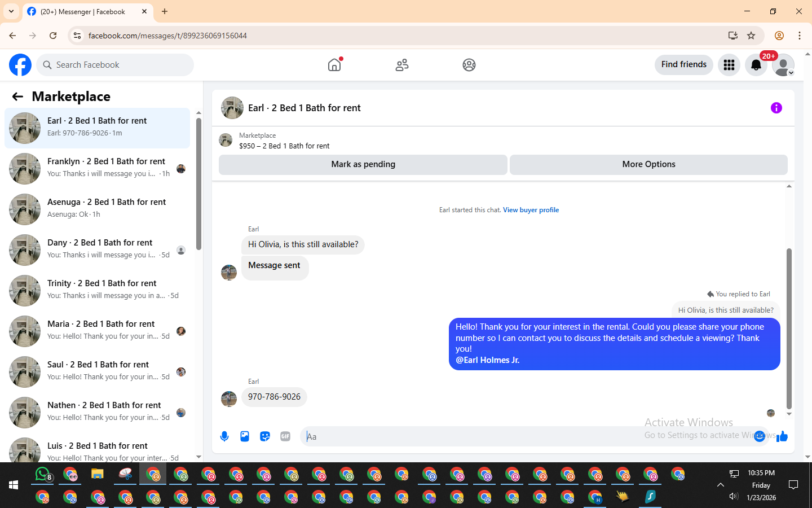Viewport: 812px width, 508px height.
Task: Open More Options for the listing
Action: click(648, 164)
